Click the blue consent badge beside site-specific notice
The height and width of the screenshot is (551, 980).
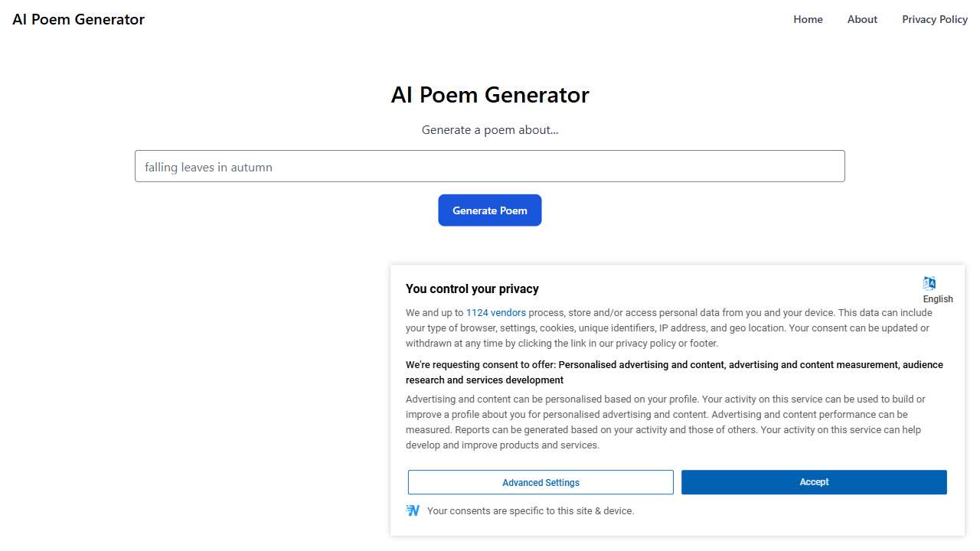point(413,510)
